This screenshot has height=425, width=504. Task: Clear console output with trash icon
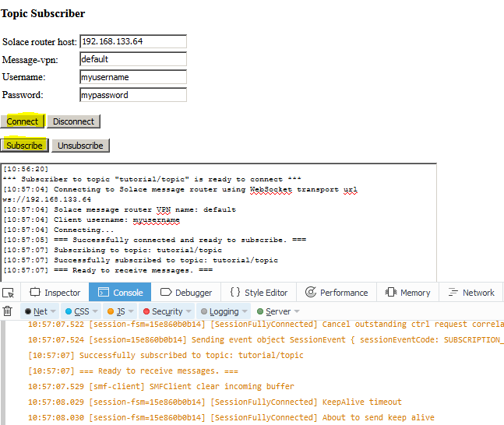coord(8,311)
